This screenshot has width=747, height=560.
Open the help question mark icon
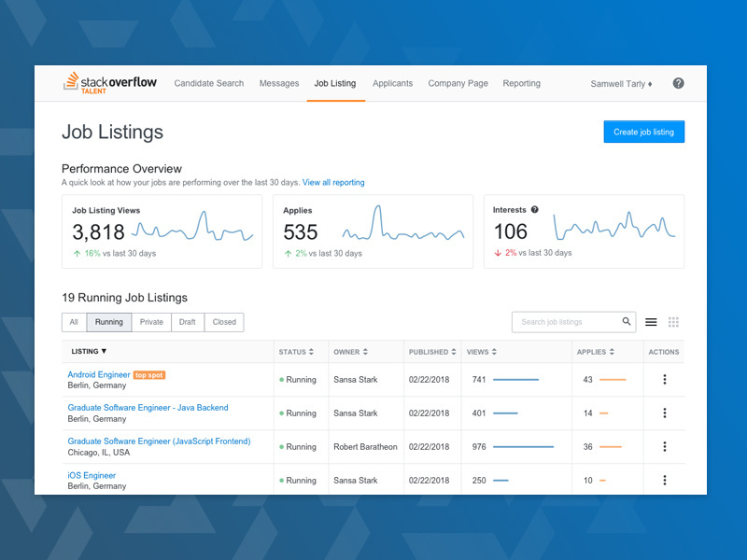point(679,83)
